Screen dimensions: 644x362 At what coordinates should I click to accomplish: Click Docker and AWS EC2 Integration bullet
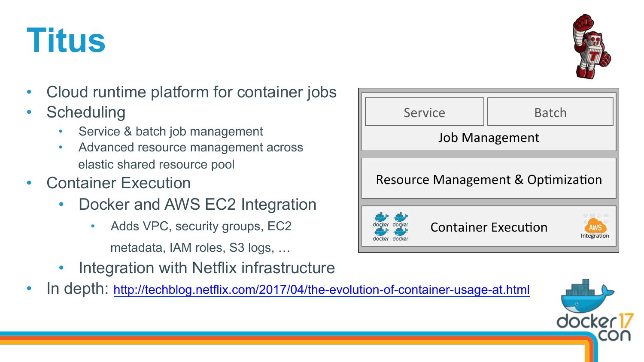click(197, 205)
